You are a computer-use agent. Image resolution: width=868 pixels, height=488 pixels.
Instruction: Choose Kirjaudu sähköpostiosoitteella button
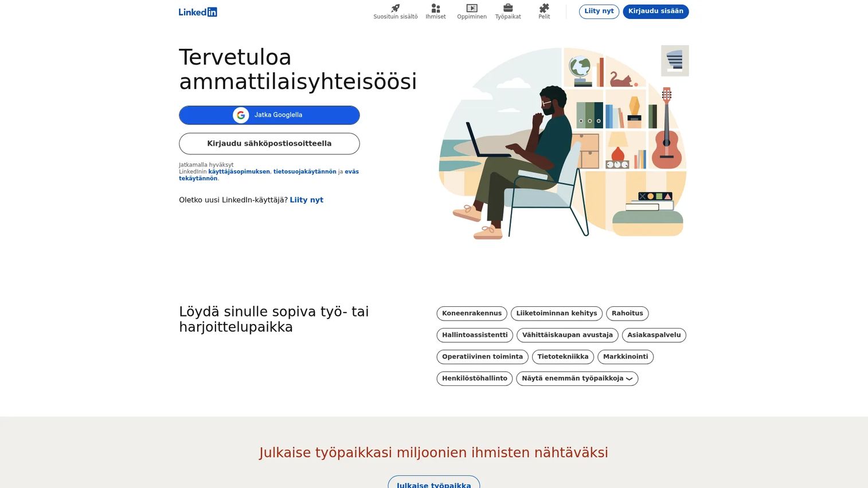pyautogui.click(x=269, y=144)
